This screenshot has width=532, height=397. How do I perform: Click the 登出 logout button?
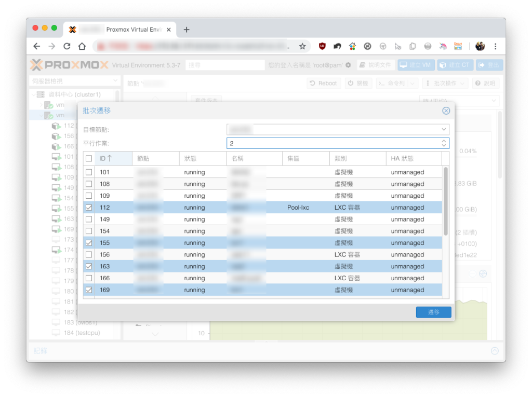point(489,65)
